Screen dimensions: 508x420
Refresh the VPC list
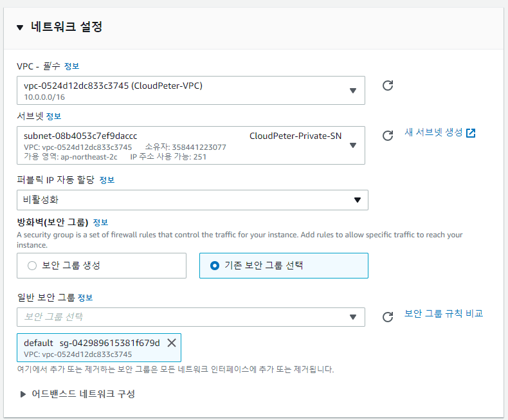[x=388, y=86]
